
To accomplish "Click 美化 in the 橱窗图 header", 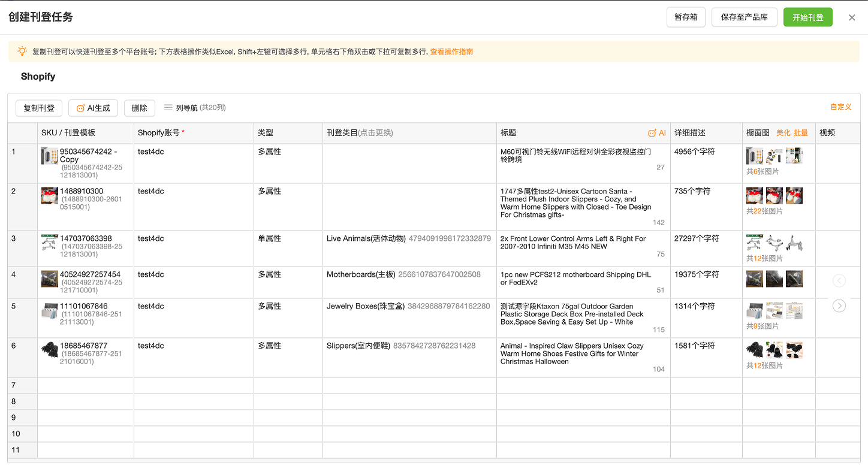I will [783, 133].
